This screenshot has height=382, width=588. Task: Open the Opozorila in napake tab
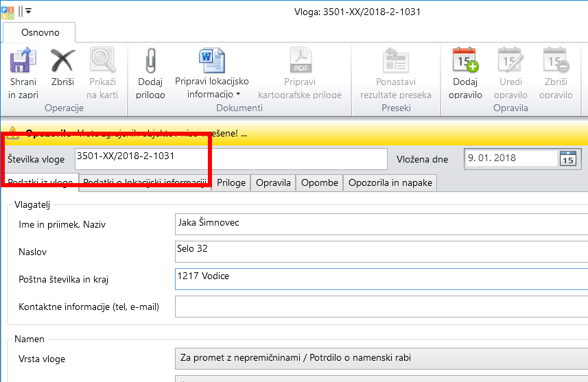[x=389, y=182]
